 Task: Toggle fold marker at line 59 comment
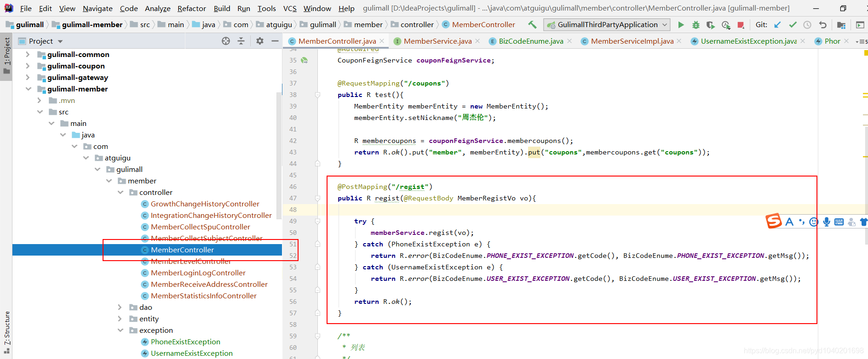tap(317, 336)
